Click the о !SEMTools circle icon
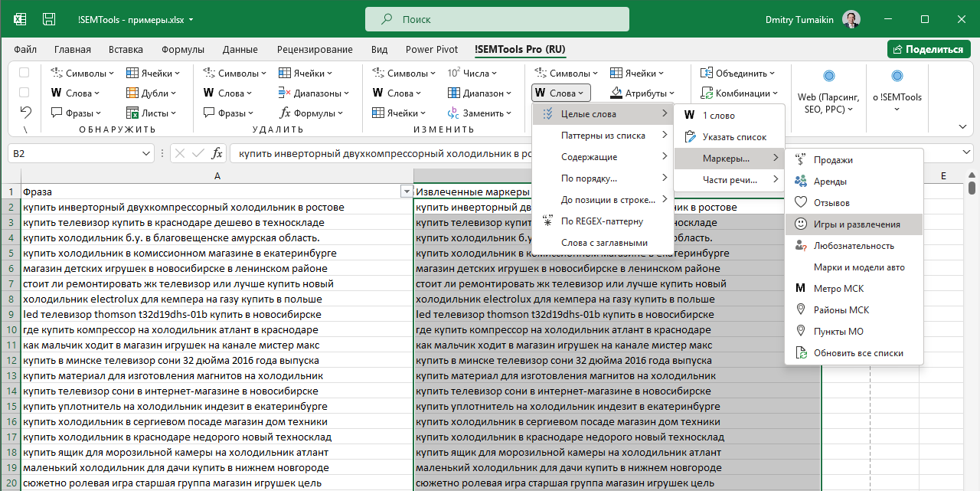This screenshot has width=980, height=491. click(x=897, y=76)
